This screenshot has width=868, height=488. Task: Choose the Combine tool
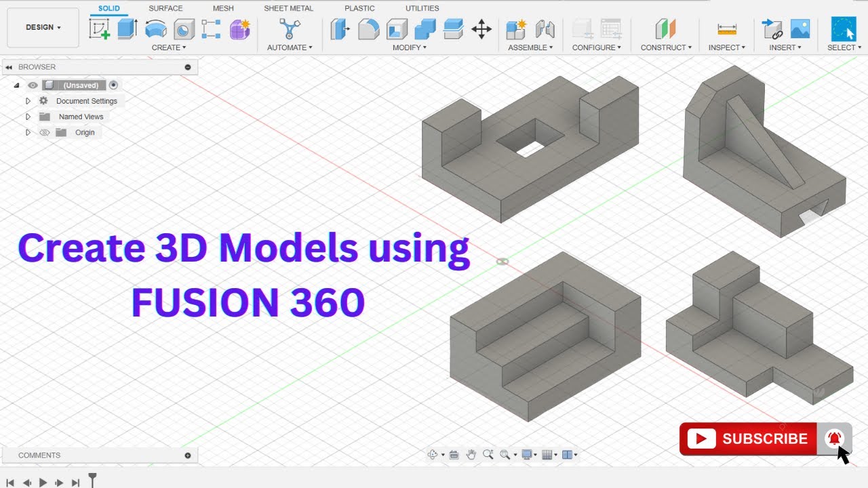coord(425,29)
